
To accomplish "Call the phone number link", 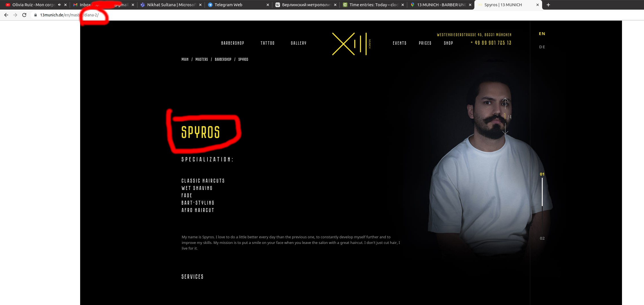I will [x=491, y=43].
